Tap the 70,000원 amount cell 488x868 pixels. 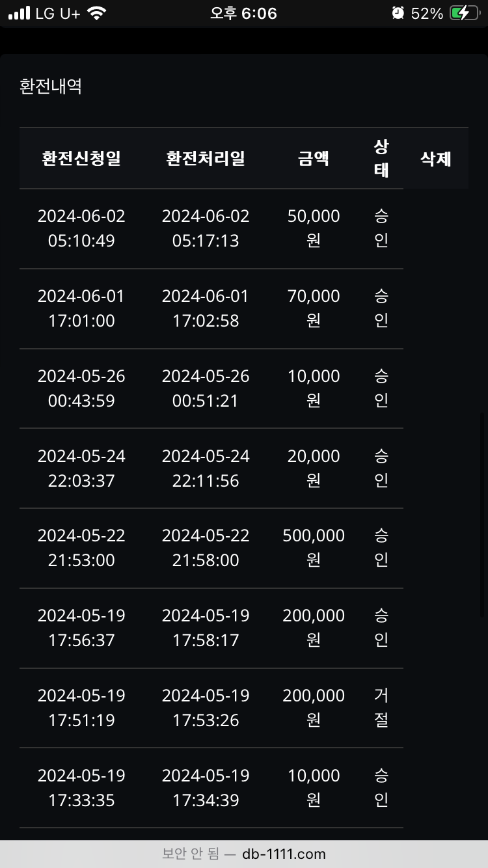coord(314,308)
